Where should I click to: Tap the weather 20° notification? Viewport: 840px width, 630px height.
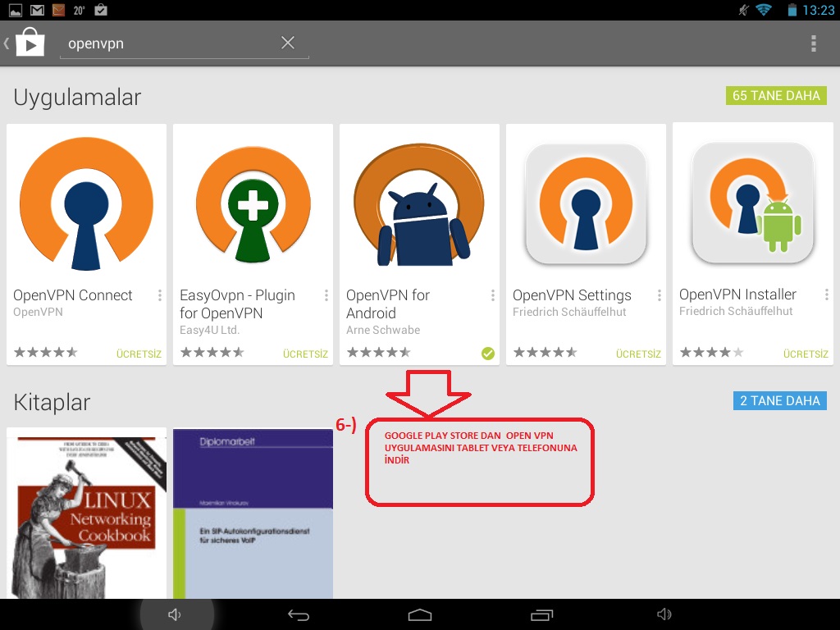80,10
